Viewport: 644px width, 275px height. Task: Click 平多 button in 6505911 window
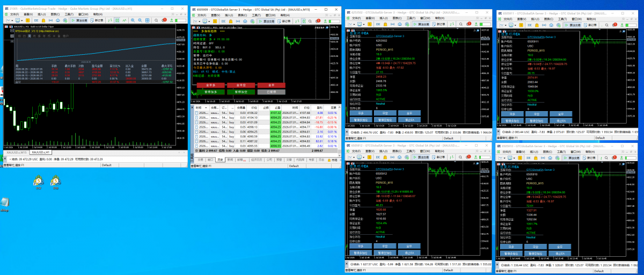pyautogui.click(x=513, y=114)
